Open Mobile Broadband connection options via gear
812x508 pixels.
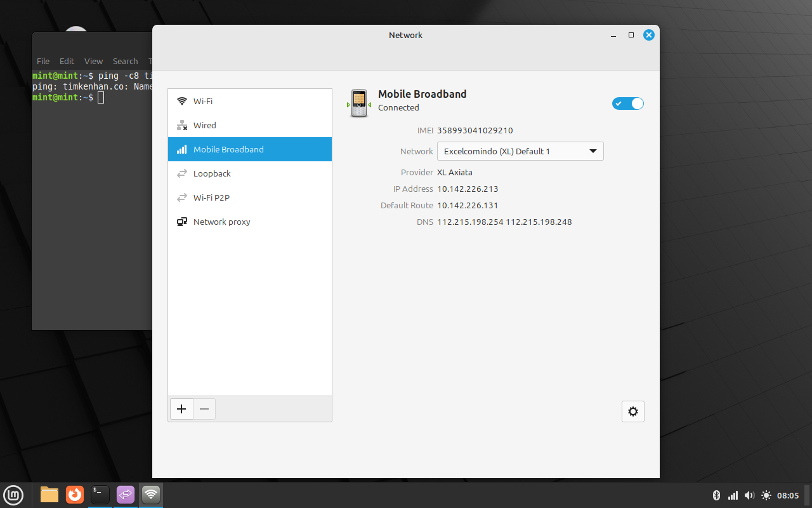pyautogui.click(x=632, y=411)
